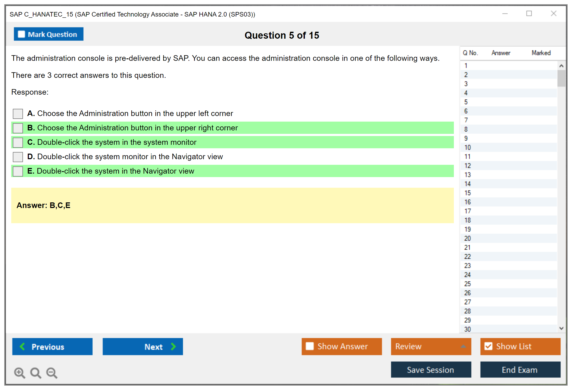The width and height of the screenshot is (574, 392).
Task: Click the green right arrow on Next
Action: click(x=173, y=346)
